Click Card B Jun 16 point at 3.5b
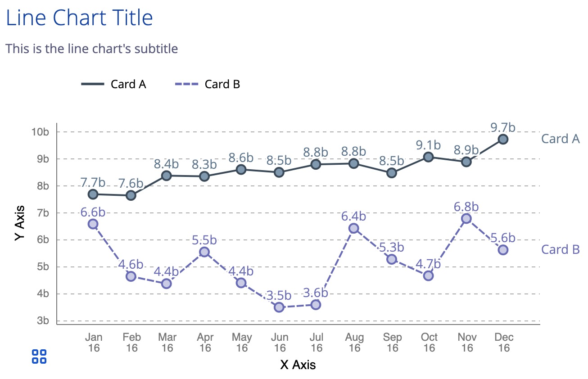The image size is (588, 379). (x=279, y=307)
